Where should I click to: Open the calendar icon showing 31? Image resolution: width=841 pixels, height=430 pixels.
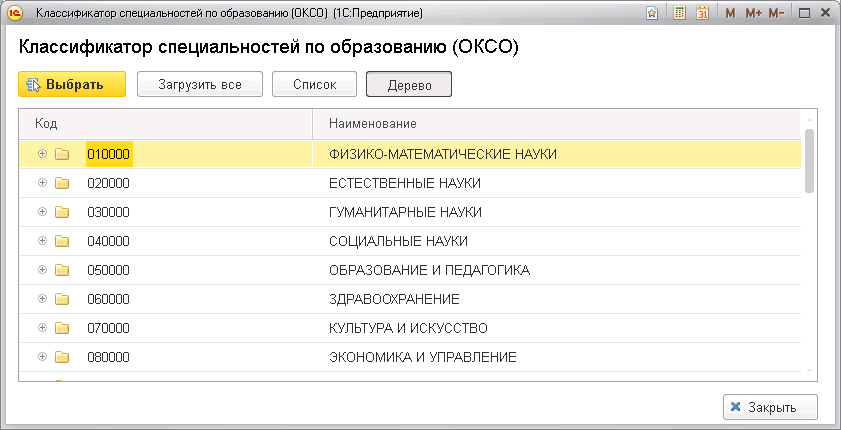point(703,14)
